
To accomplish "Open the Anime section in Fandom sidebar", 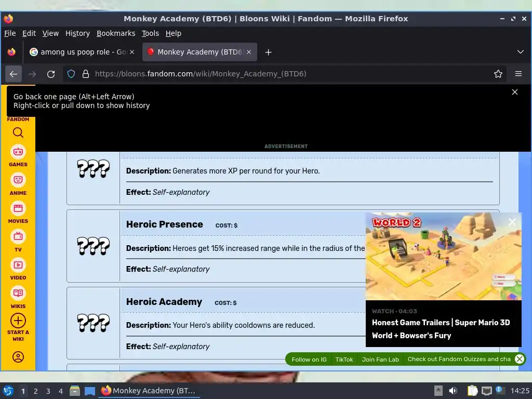I will click(18, 184).
